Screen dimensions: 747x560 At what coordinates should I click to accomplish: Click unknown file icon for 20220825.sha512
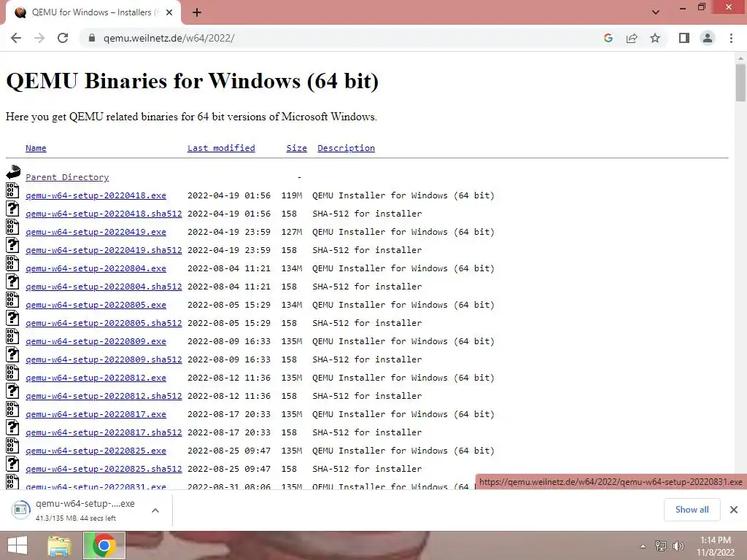12,464
